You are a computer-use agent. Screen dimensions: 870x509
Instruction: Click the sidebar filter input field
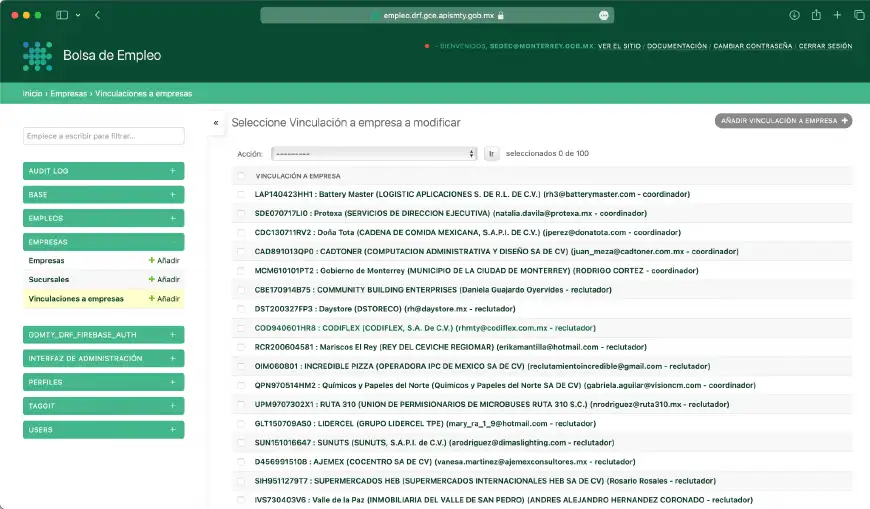pyautogui.click(x=104, y=136)
